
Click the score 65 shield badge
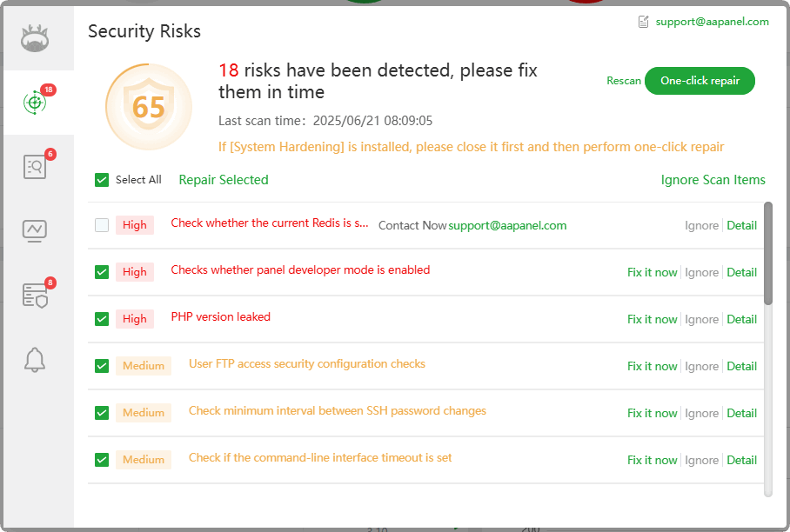pos(148,107)
